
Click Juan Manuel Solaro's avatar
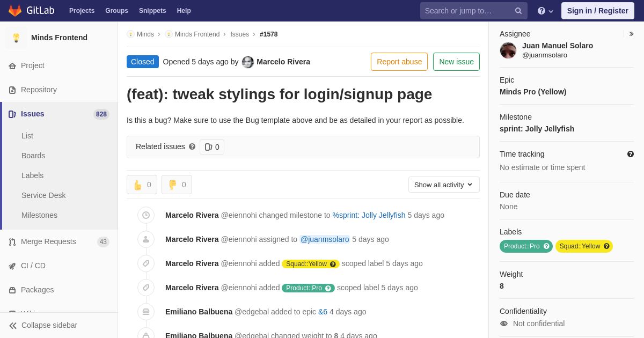(x=508, y=50)
